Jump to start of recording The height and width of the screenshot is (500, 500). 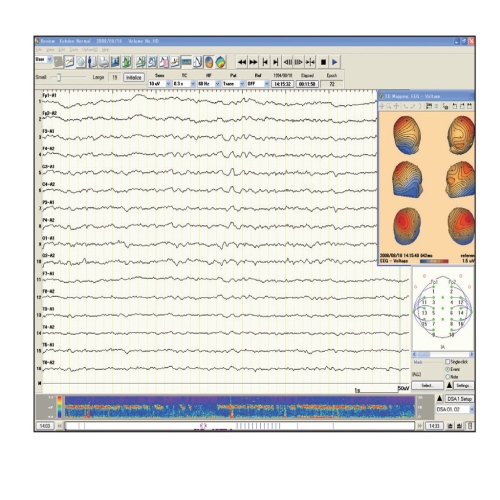click(265, 62)
